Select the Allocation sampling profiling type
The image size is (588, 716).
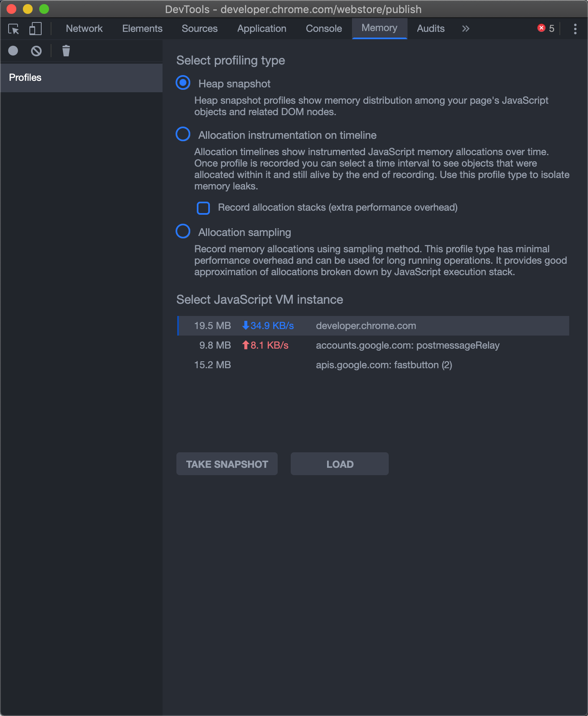(183, 231)
